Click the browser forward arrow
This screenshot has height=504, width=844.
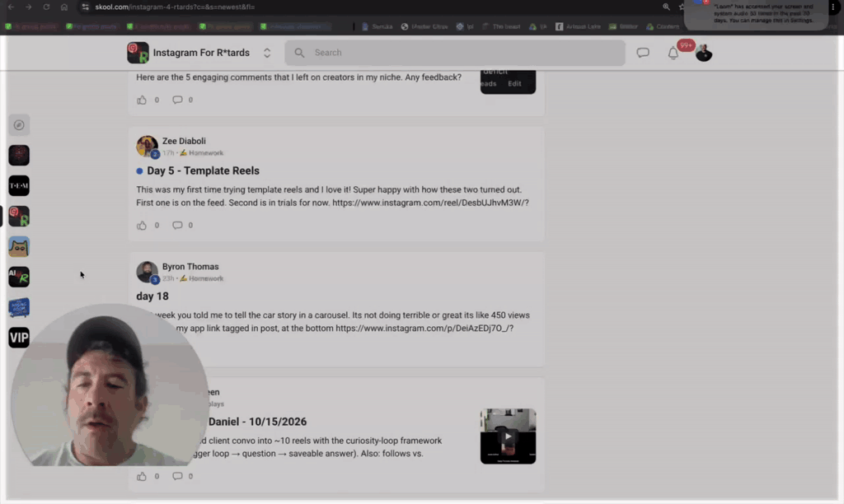click(29, 7)
